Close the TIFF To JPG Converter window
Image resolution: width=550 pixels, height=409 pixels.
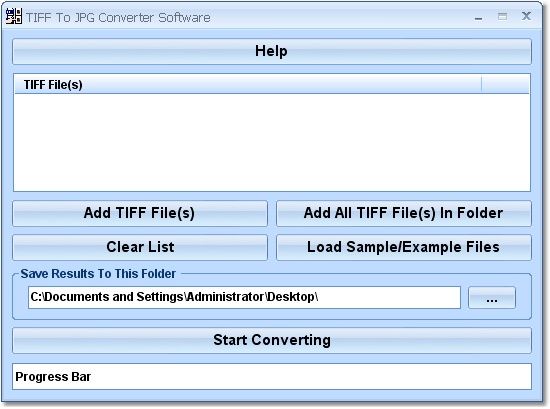526,16
